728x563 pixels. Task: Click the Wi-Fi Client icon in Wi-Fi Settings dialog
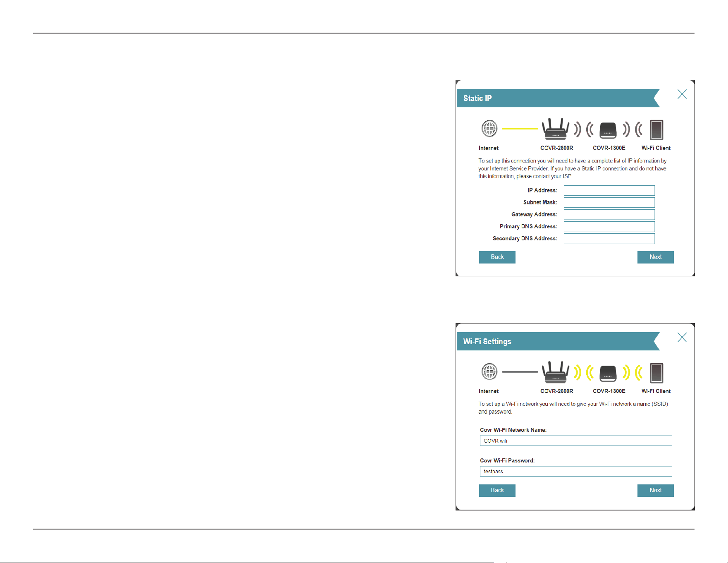pos(656,373)
